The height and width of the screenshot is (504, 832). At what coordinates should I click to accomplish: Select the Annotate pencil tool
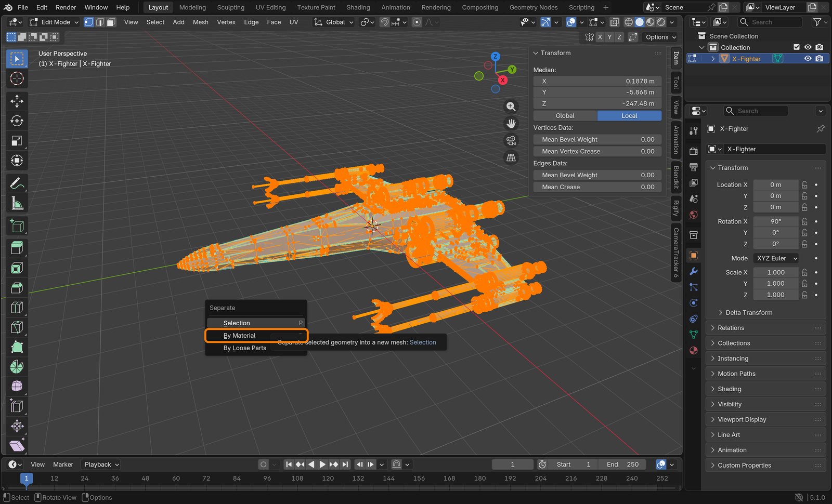(17, 183)
